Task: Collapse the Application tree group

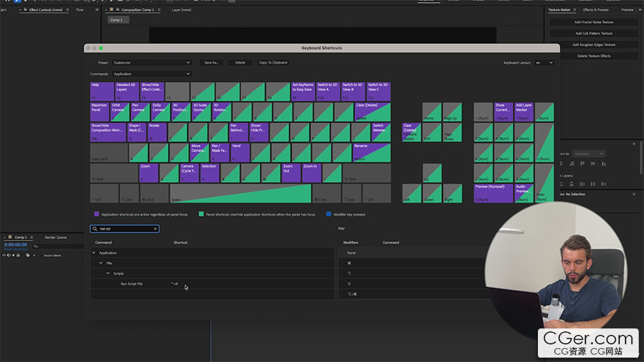Action: 94,253
